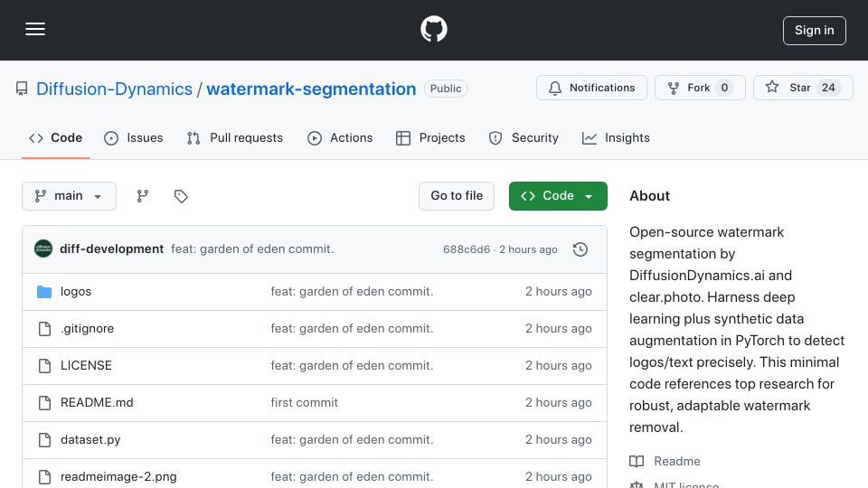Open commit history clock icon
Screen dimensions: 868x488
click(580, 249)
